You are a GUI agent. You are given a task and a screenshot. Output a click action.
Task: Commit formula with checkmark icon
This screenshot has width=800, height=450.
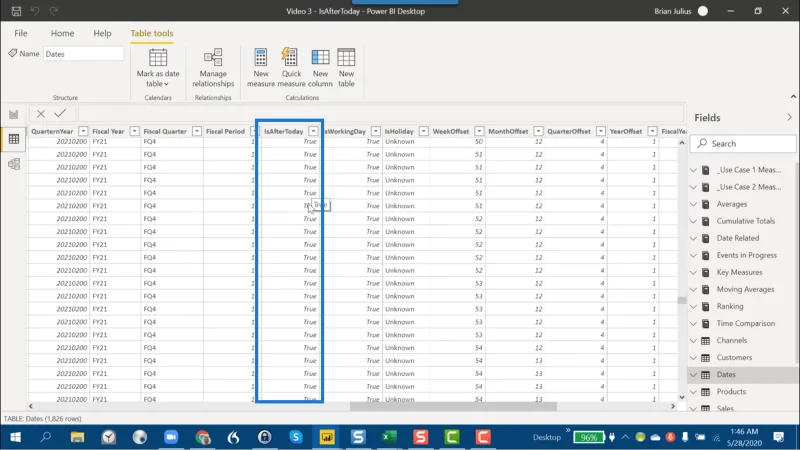60,113
